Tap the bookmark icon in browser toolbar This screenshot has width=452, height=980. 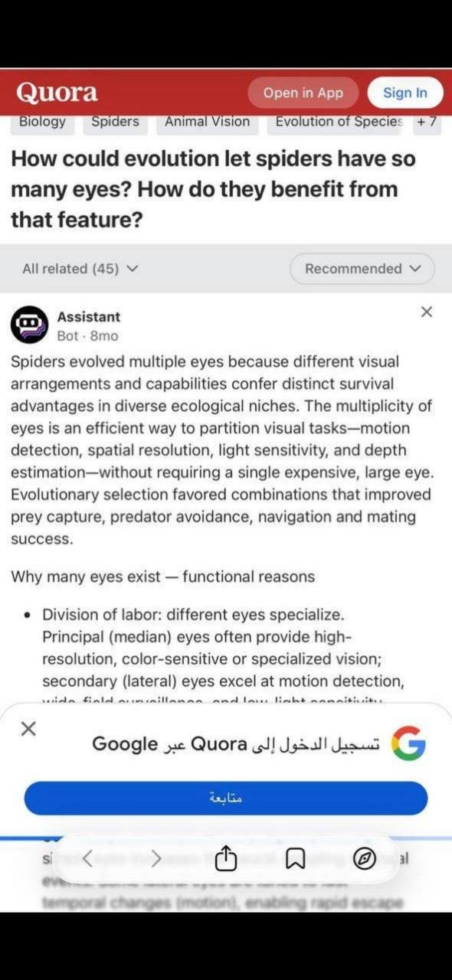pos(295,861)
